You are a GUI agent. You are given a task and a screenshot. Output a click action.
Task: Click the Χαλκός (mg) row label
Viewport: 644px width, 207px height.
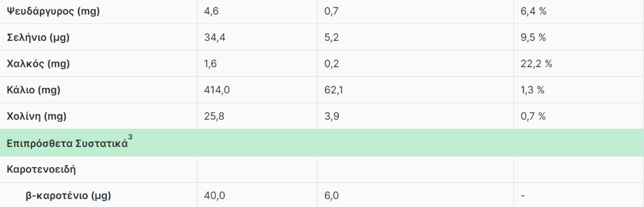point(38,64)
